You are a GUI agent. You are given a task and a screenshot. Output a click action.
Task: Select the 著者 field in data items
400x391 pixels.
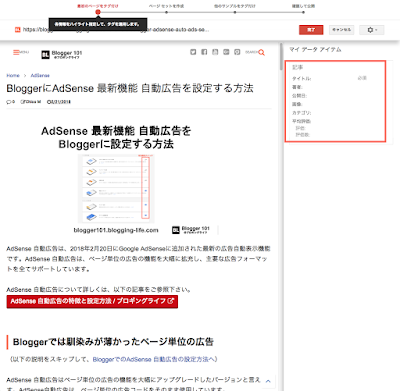click(297, 87)
